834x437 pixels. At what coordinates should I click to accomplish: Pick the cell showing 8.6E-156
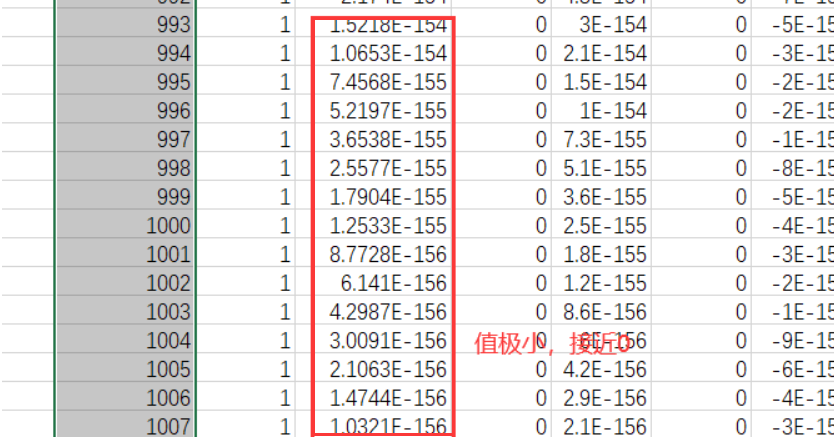pos(602,312)
